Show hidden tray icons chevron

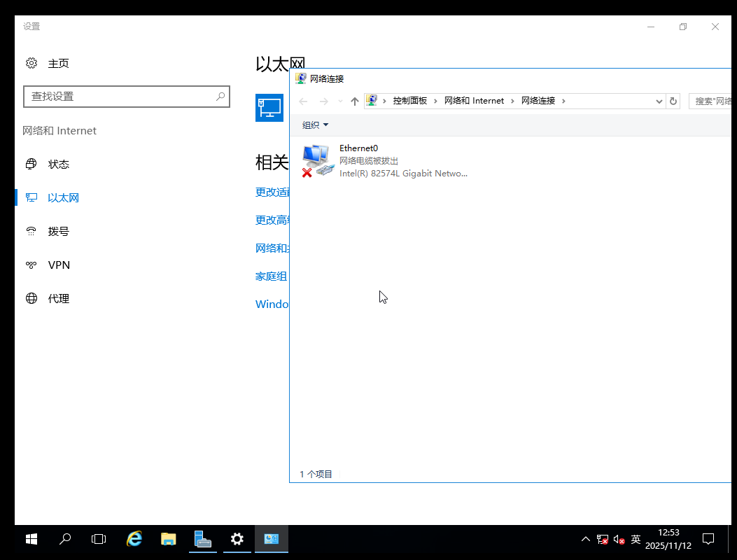coord(586,539)
